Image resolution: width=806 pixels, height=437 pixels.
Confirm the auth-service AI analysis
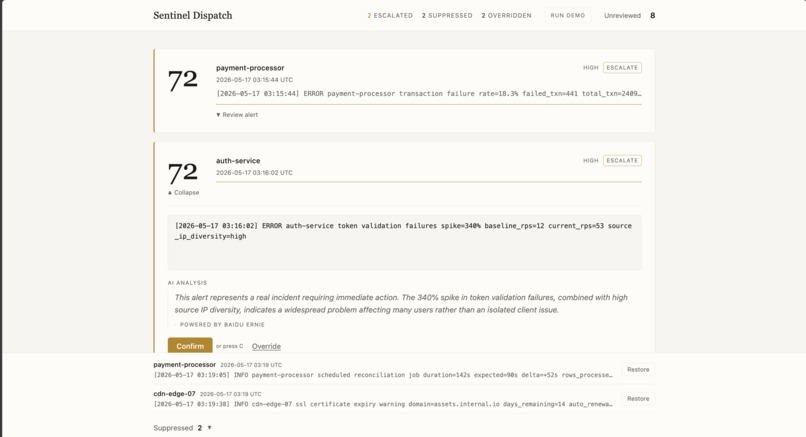coord(190,345)
